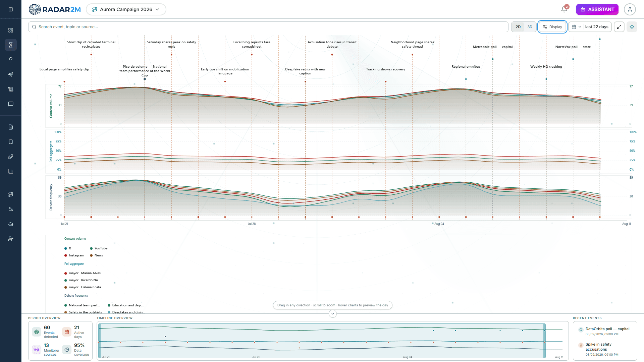644x362 pixels.
Task: Open the last 22 days date range
Action: pyautogui.click(x=590, y=27)
